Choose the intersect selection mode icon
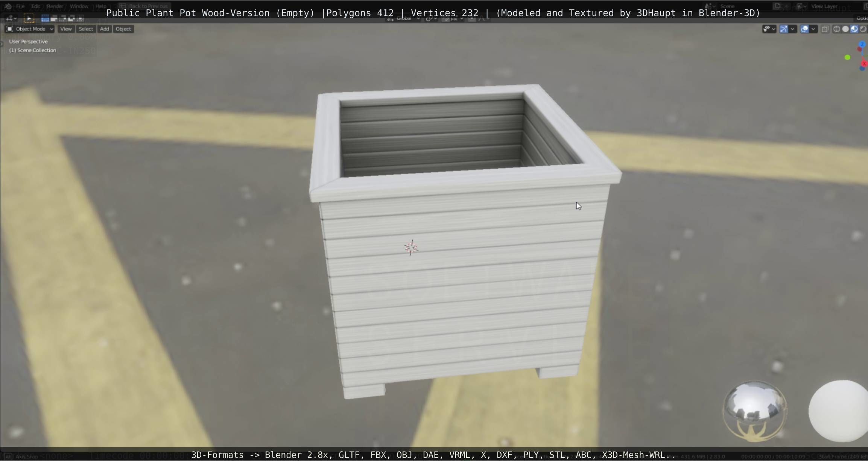Viewport: 868px width, 461px height. pyautogui.click(x=80, y=18)
